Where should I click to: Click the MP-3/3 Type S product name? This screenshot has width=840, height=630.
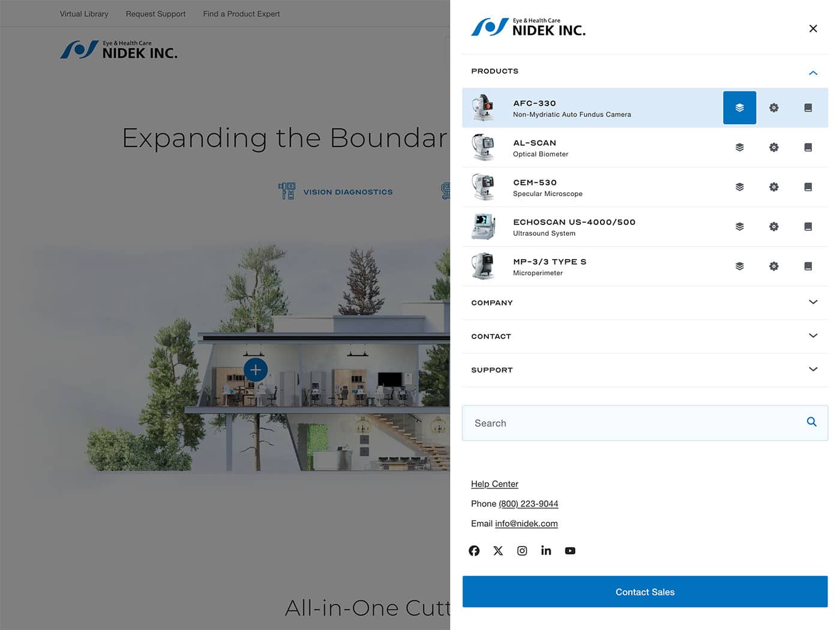pos(550,262)
